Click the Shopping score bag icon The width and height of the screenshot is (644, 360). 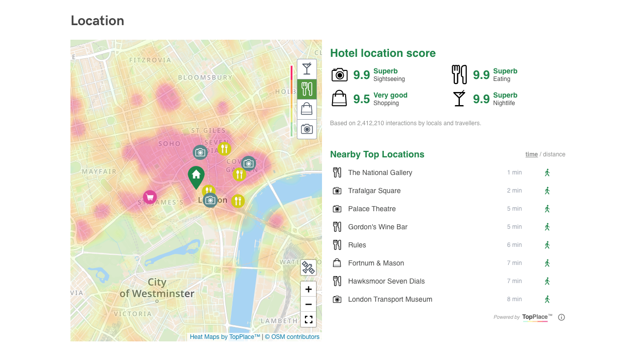[x=340, y=99]
